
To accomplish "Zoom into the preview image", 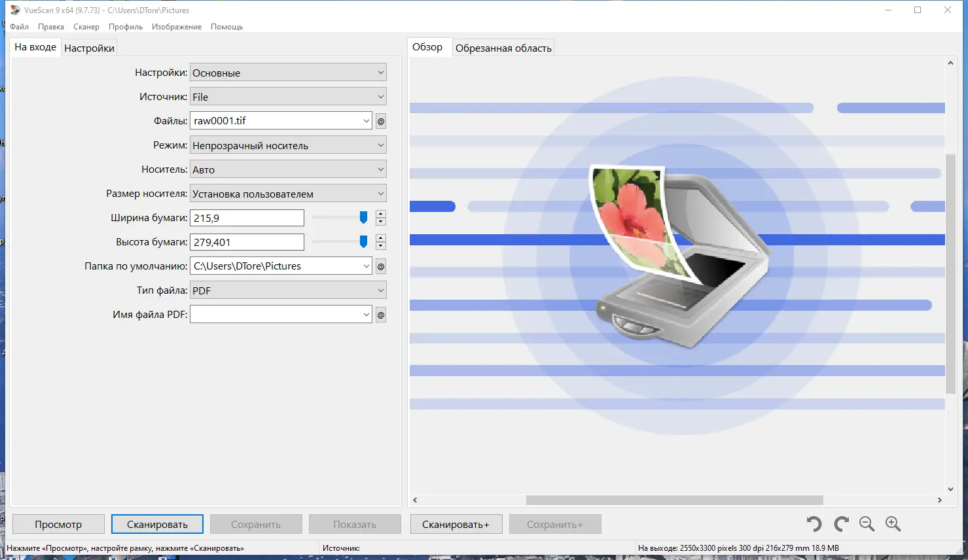I will [x=893, y=523].
